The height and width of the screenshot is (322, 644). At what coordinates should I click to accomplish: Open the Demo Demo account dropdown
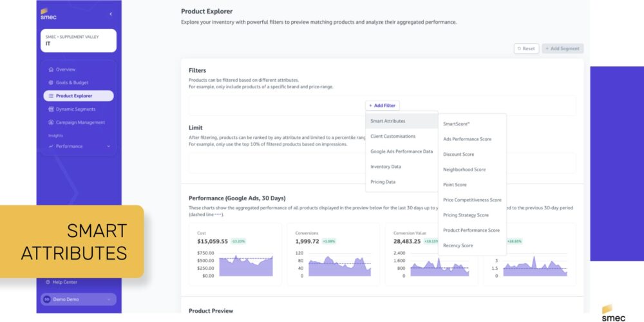point(79,299)
